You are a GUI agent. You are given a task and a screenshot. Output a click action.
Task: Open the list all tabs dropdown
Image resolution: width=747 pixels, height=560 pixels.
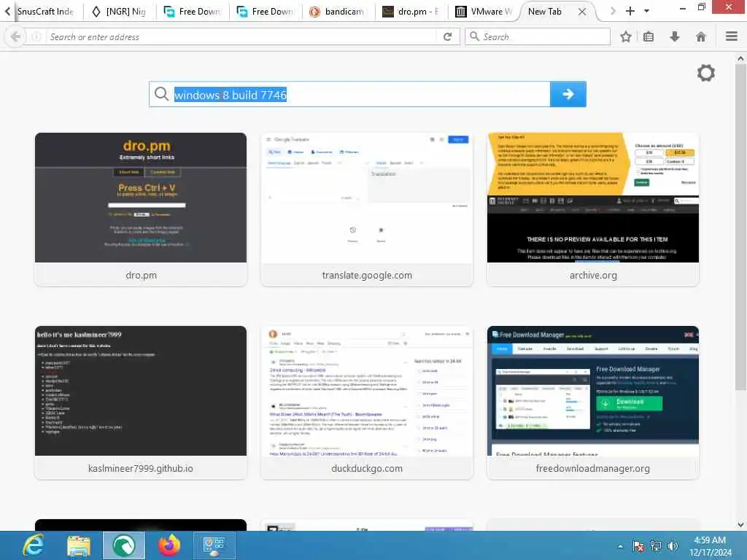click(646, 11)
